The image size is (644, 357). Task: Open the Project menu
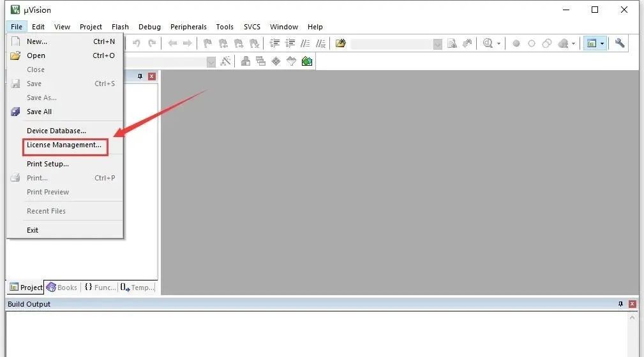(x=91, y=27)
